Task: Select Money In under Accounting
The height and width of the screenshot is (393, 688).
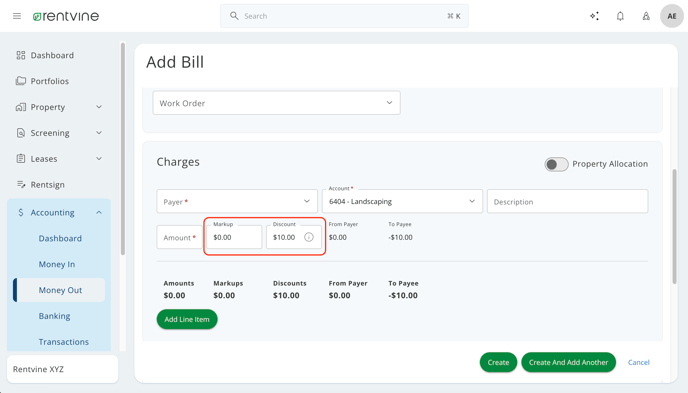Action: click(x=57, y=264)
